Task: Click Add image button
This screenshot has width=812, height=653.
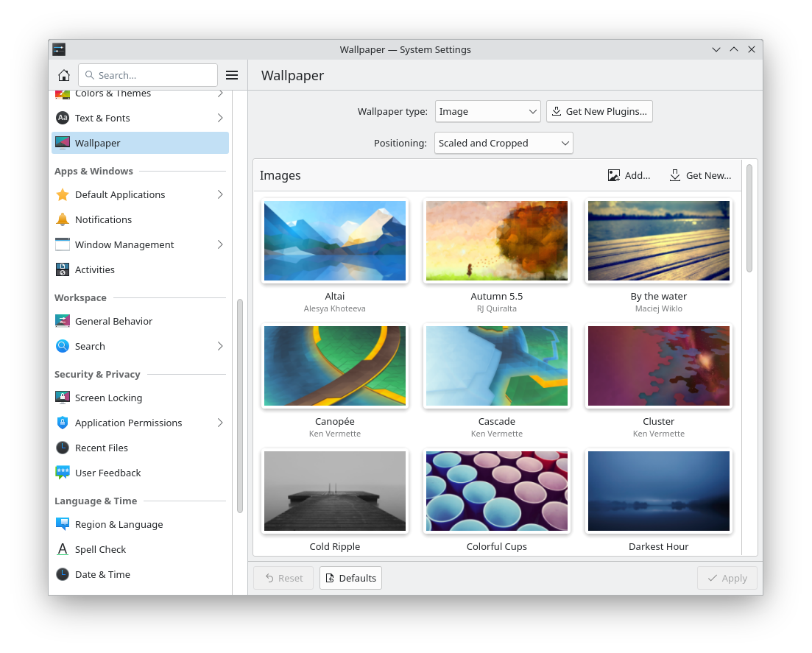Action: (629, 175)
